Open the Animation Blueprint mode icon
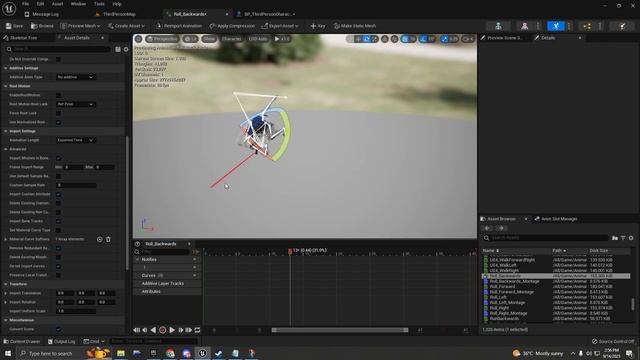 (587, 26)
